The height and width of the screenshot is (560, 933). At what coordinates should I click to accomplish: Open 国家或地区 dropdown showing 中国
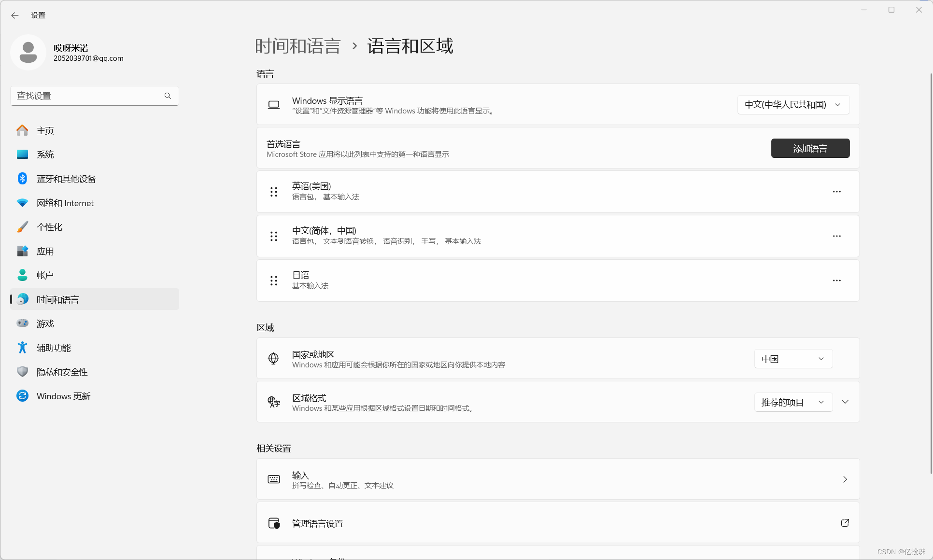[793, 359]
